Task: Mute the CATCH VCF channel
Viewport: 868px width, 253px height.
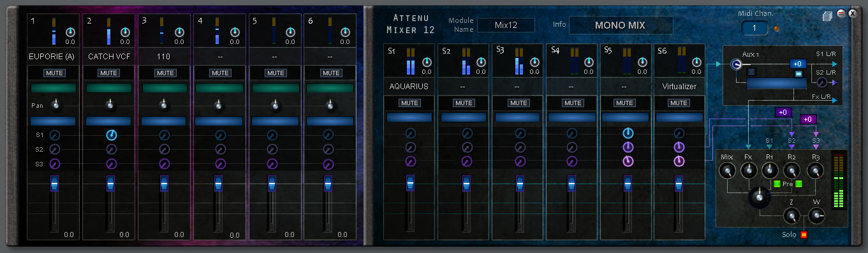Action: click(x=109, y=73)
